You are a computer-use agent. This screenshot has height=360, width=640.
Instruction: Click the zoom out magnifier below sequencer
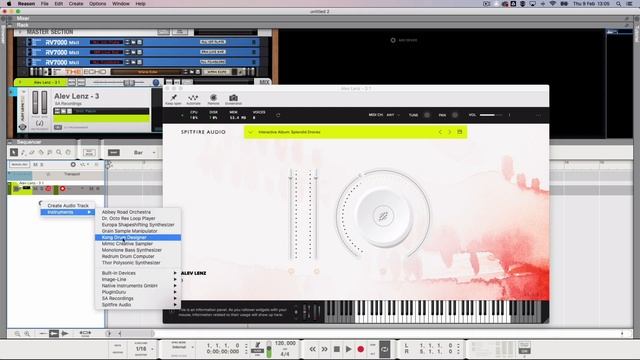(17, 333)
